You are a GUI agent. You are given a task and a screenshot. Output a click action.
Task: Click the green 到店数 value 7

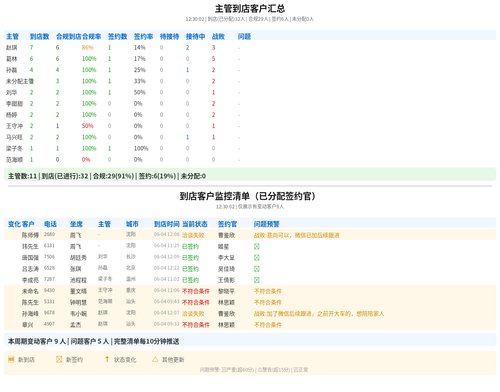31,48
